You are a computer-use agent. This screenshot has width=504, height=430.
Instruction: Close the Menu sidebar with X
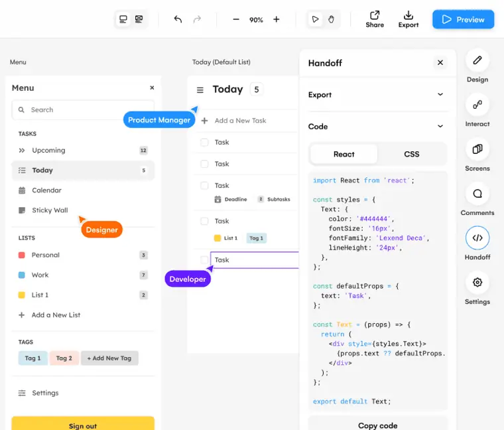coord(152,88)
